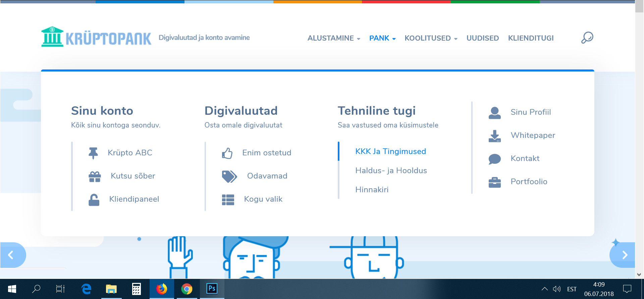Open the search magnifier icon in header
644x299 pixels.
[587, 38]
